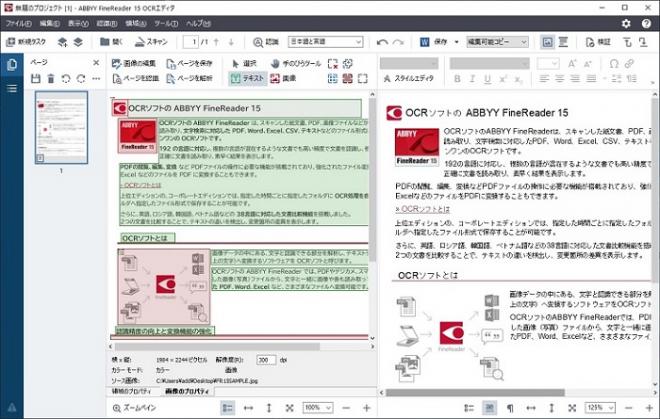This screenshot has width=660, height=419.
Task: Click the trash delete page icon
Action: click(51, 78)
